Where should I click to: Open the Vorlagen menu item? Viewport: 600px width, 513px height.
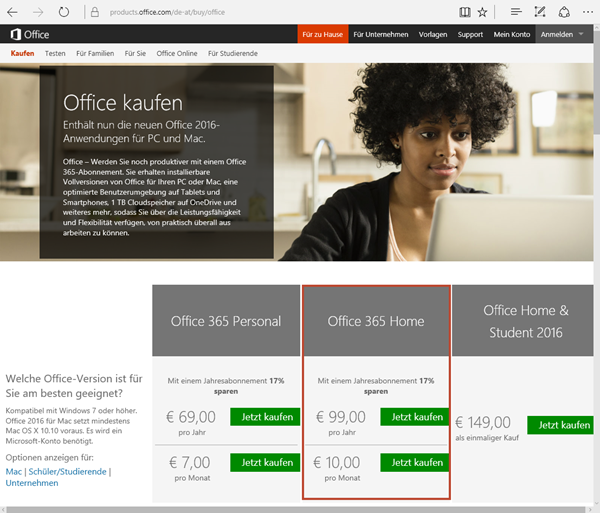pos(433,34)
